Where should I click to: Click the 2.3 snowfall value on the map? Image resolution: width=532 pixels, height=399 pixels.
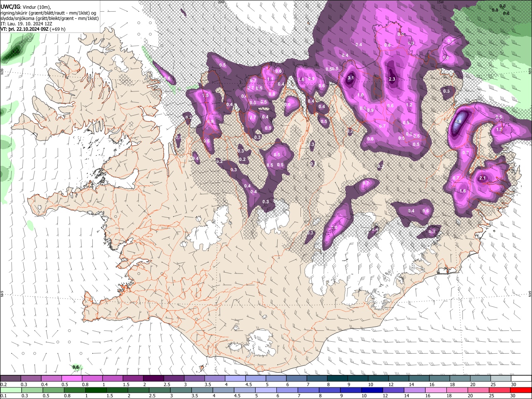(392, 79)
